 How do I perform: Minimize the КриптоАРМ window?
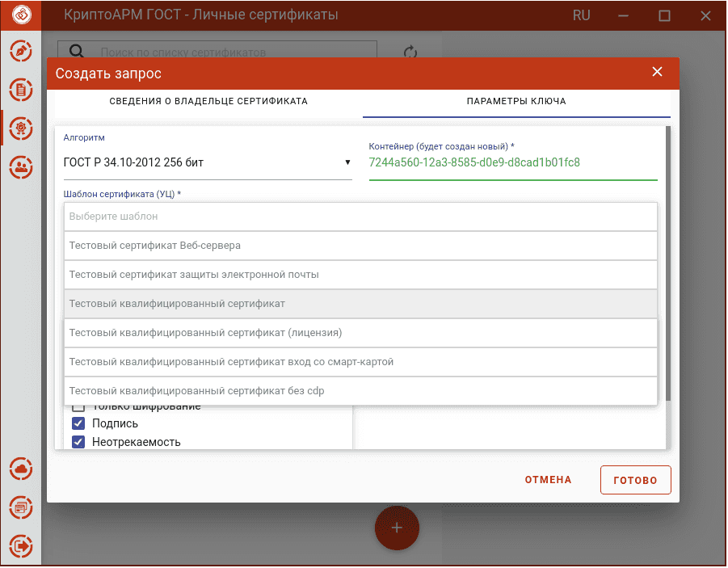pos(623,16)
